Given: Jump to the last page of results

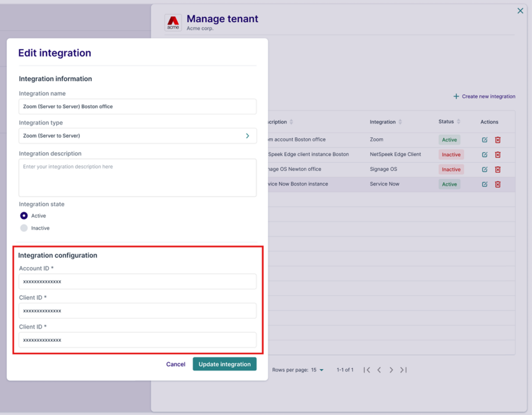Looking at the screenshot, I should (403, 370).
